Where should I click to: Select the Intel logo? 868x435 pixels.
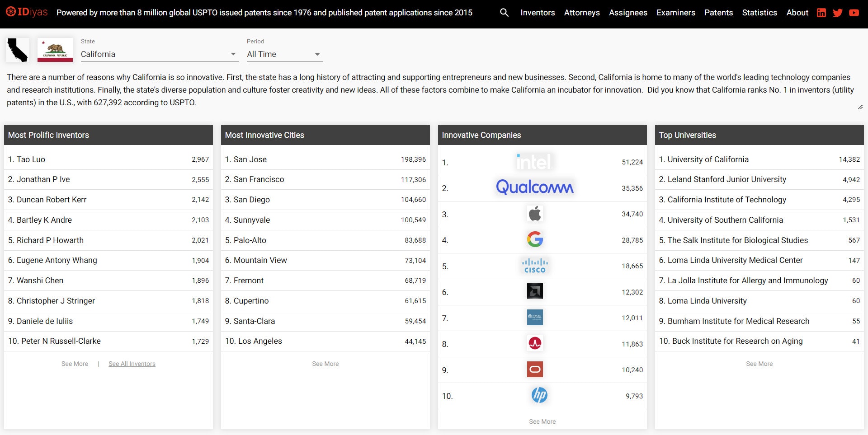tap(534, 162)
